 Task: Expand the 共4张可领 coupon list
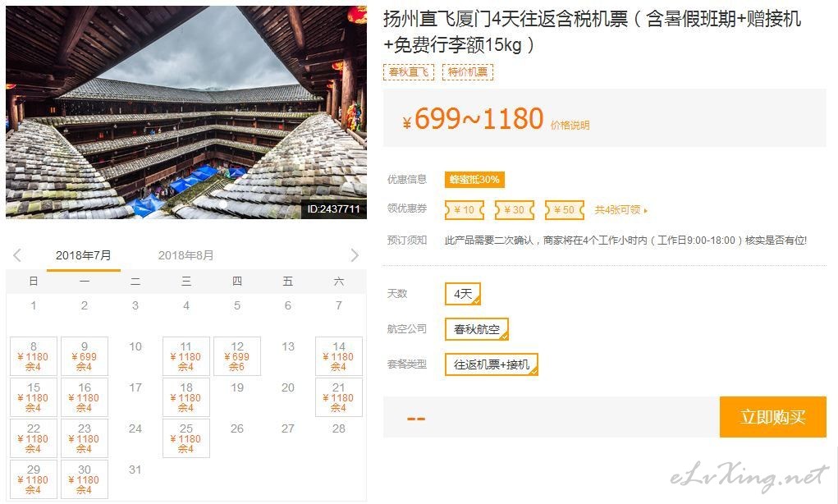[621, 210]
